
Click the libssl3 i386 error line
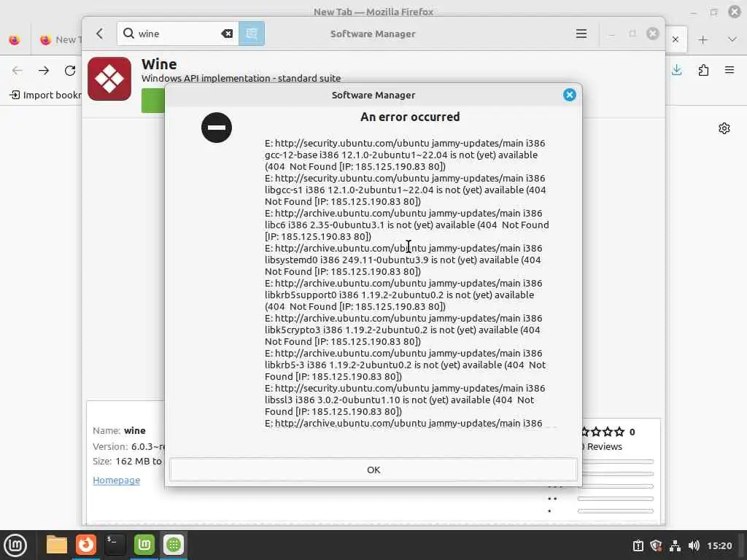pos(405,400)
